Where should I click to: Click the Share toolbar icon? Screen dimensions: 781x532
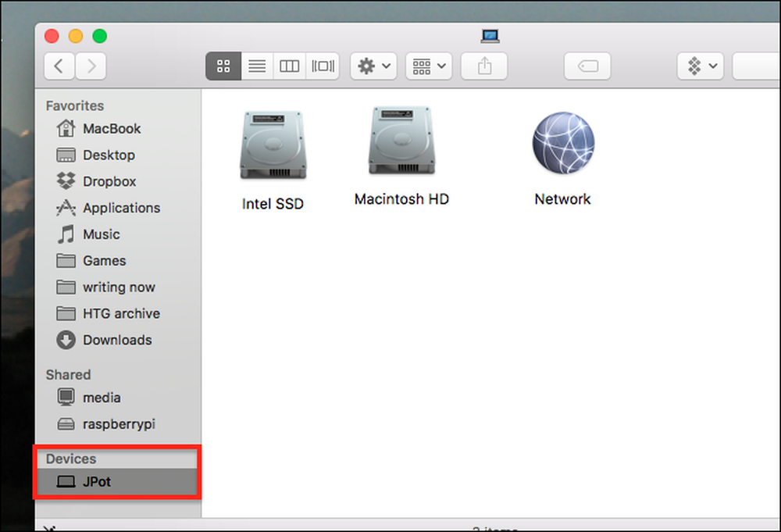pyautogui.click(x=484, y=66)
